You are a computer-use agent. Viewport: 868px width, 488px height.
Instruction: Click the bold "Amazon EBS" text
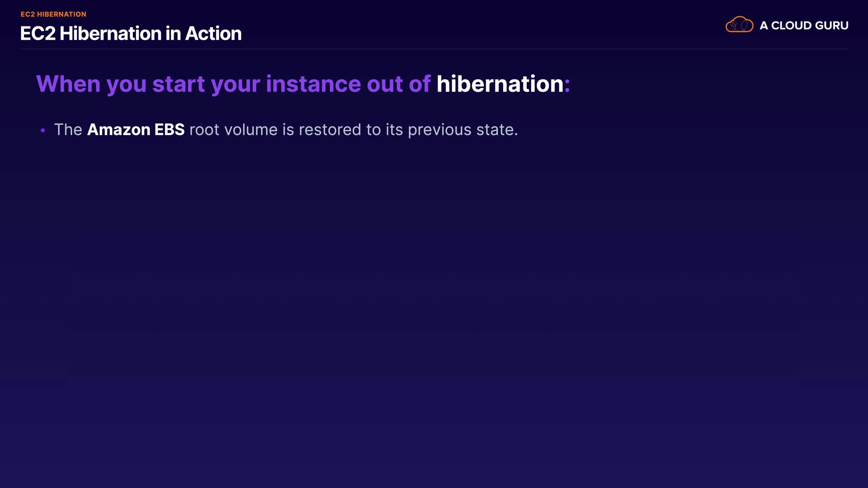(x=136, y=130)
